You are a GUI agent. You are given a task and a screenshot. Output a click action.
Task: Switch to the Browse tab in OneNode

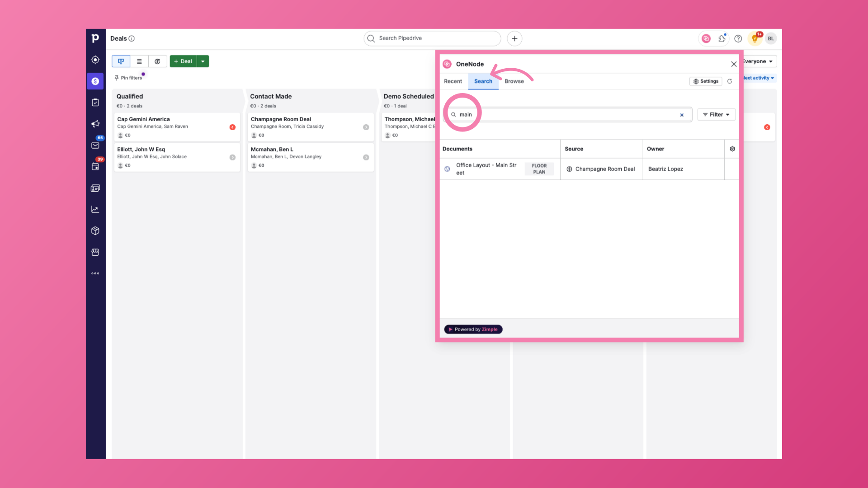click(x=514, y=81)
